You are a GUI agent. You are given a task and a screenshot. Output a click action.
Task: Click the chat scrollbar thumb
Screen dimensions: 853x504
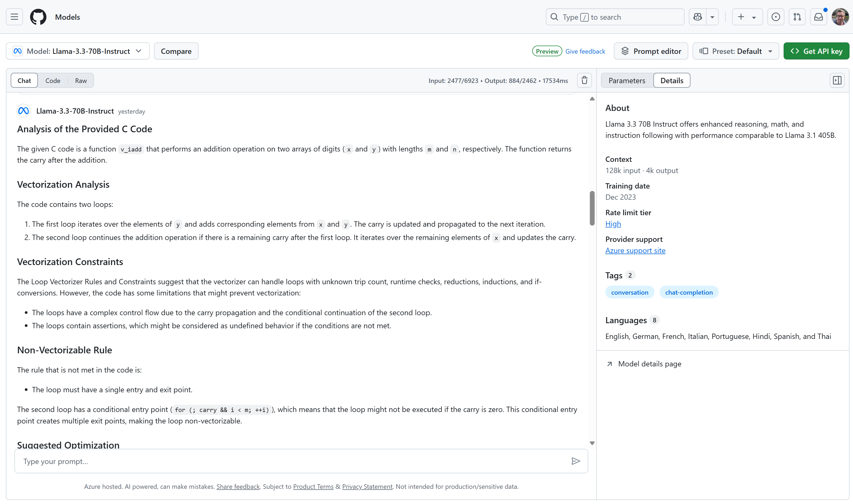pos(592,208)
